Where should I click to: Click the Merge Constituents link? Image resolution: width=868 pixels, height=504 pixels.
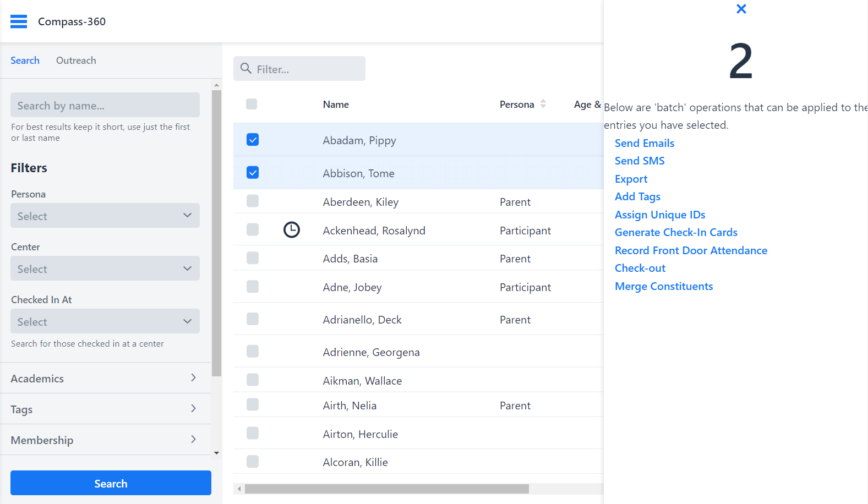tap(663, 286)
